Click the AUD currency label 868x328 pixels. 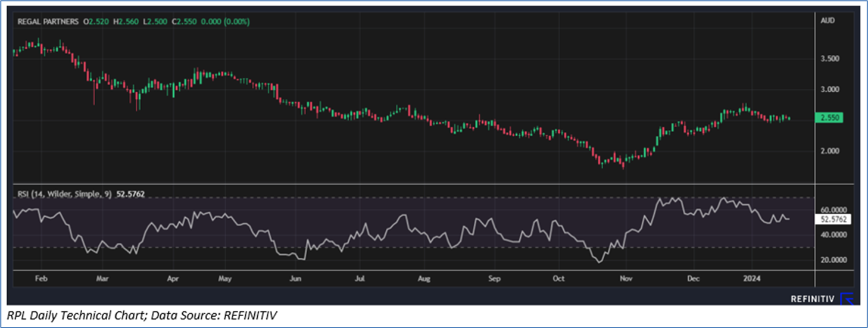(826, 20)
